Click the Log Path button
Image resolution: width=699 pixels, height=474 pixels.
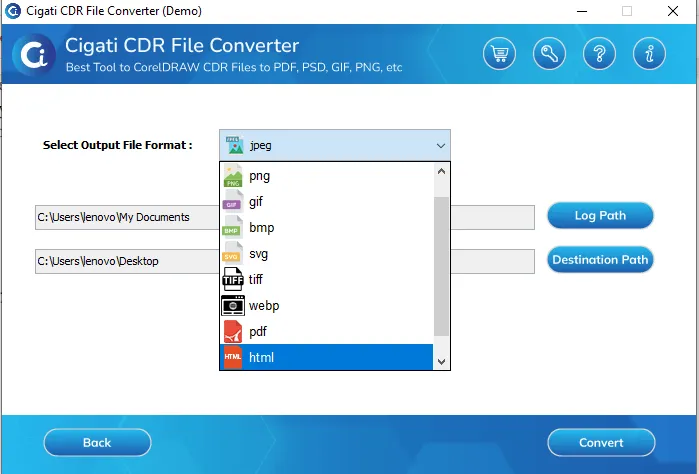[600, 215]
